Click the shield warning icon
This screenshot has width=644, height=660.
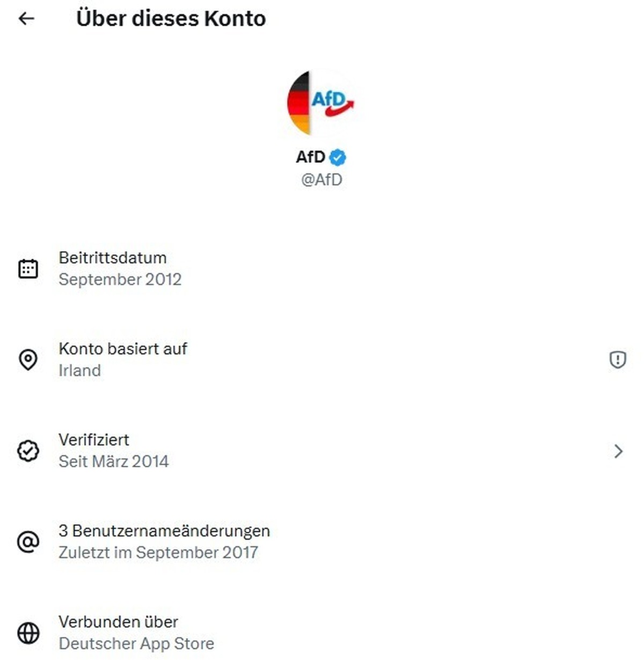coord(618,360)
